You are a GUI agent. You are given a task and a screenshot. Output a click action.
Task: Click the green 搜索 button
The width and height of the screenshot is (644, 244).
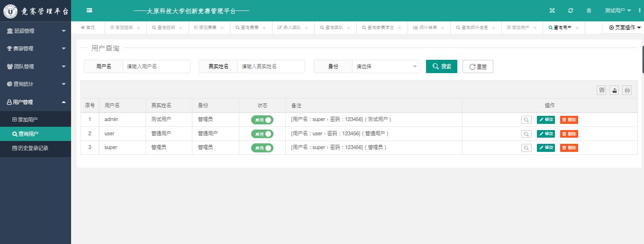[441, 66]
